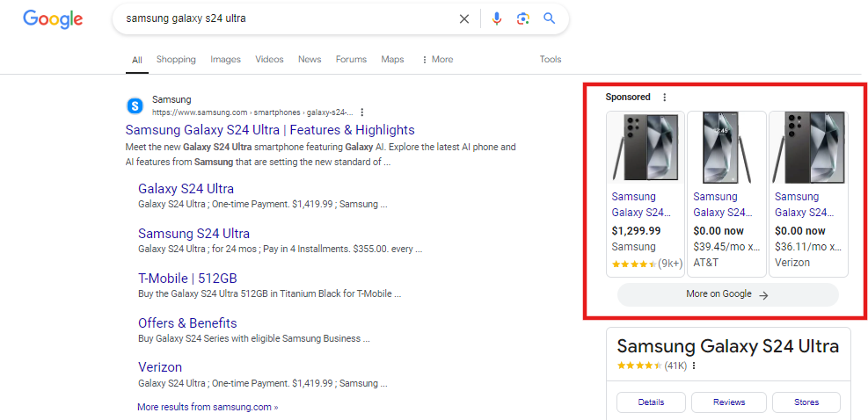Click the 9k+ star rating
The image size is (868, 420).
(647, 264)
